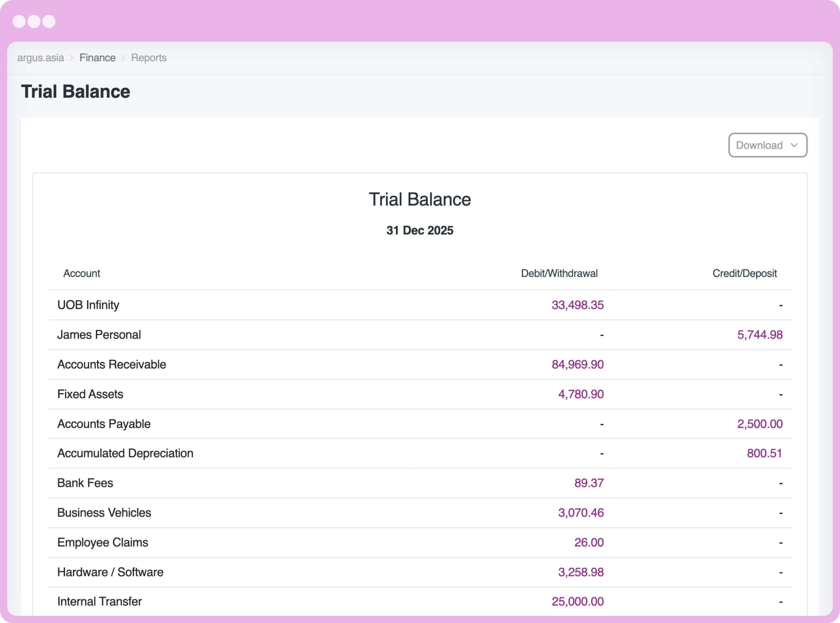The height and width of the screenshot is (623, 840).
Task: Sort by the Account column header
Action: [82, 273]
